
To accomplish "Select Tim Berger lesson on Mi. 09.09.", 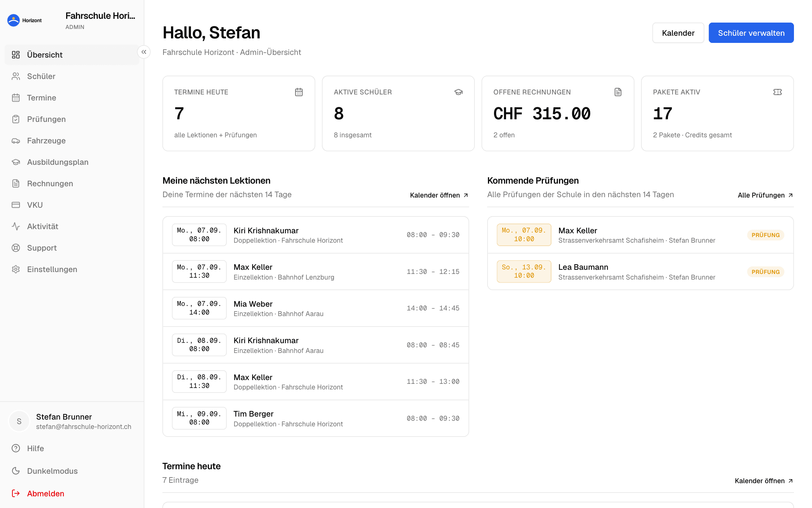I will (x=316, y=418).
